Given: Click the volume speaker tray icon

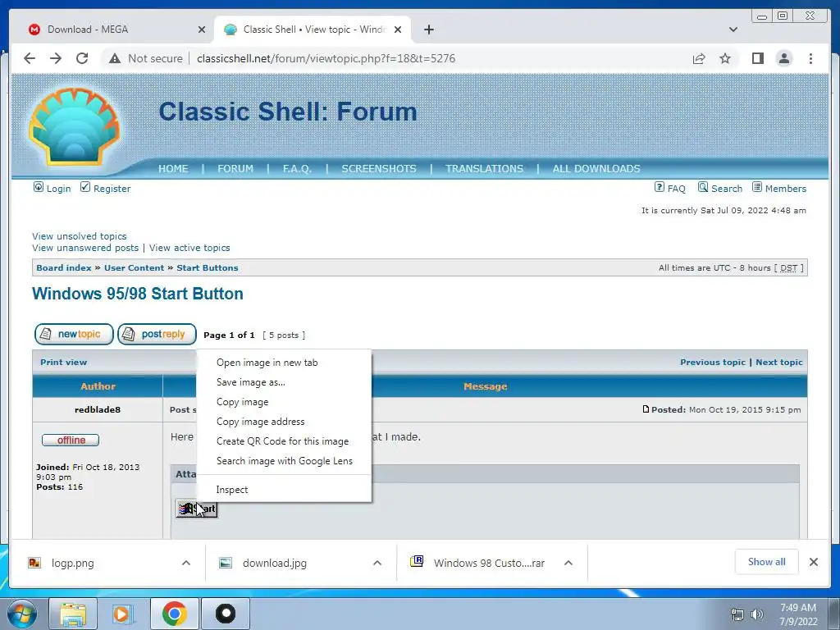Looking at the screenshot, I should (x=757, y=614).
